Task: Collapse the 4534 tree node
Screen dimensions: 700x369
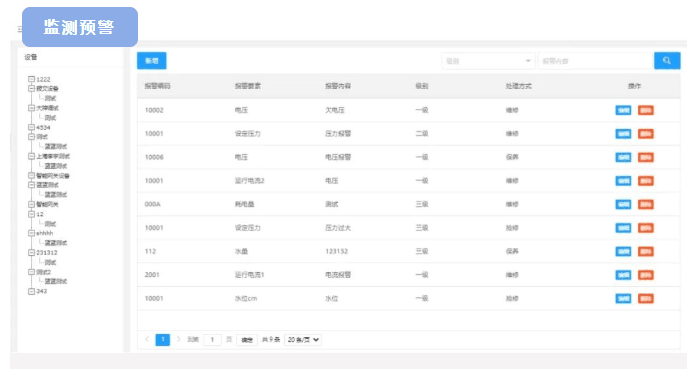Action: 32,127
